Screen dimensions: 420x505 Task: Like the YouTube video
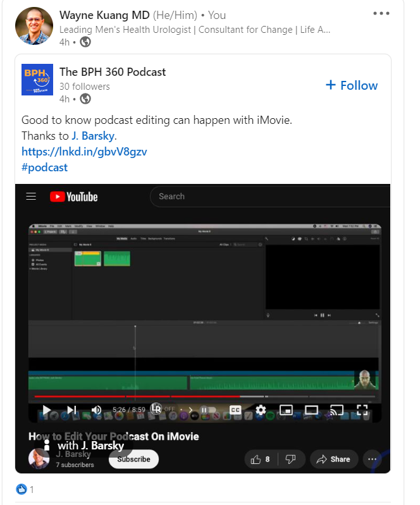pos(261,459)
